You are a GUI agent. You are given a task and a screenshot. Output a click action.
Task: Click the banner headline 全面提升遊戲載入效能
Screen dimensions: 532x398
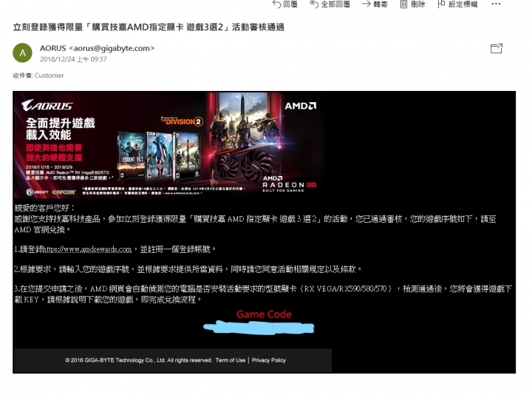pos(61,129)
